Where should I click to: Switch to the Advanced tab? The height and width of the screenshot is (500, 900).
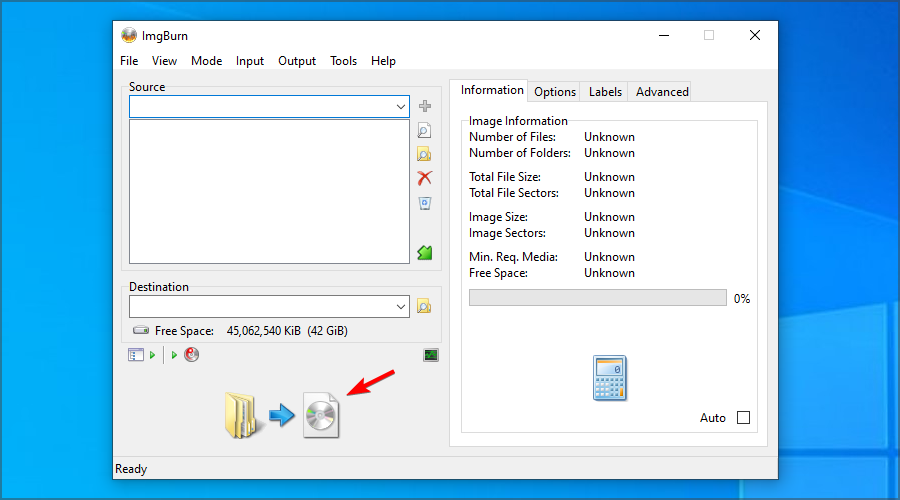[x=662, y=92]
